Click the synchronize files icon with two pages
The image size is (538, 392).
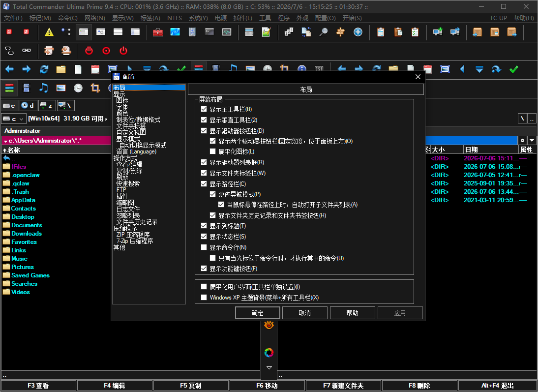[x=306, y=32]
